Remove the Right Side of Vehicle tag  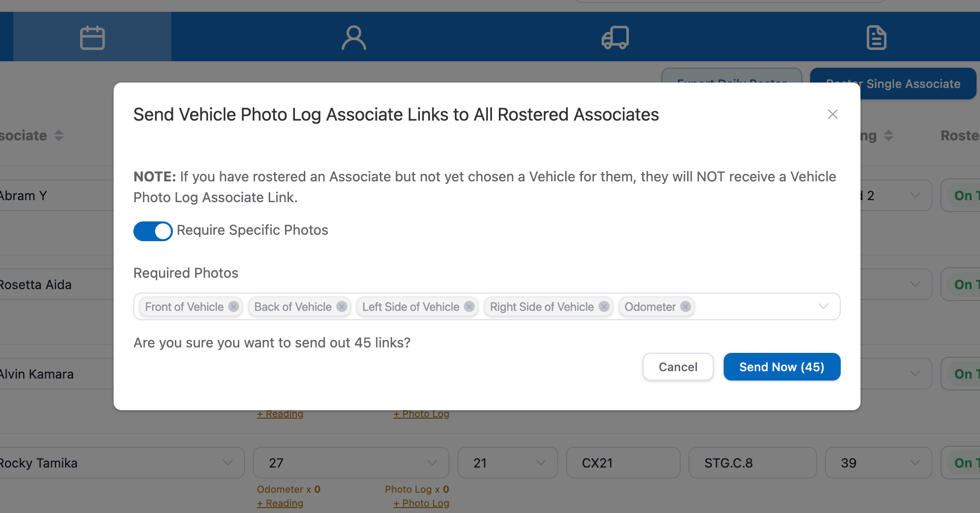(x=604, y=306)
